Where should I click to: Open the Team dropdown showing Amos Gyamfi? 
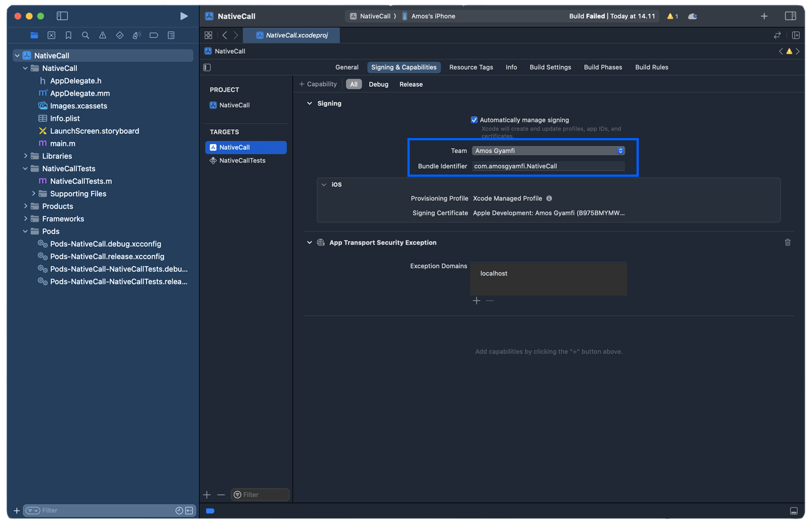tap(548, 151)
